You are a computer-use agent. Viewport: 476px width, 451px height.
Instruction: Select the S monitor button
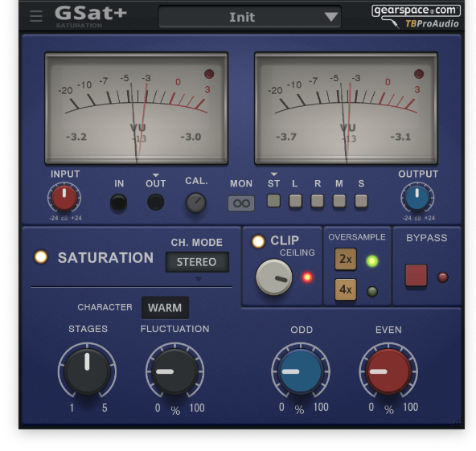361,201
